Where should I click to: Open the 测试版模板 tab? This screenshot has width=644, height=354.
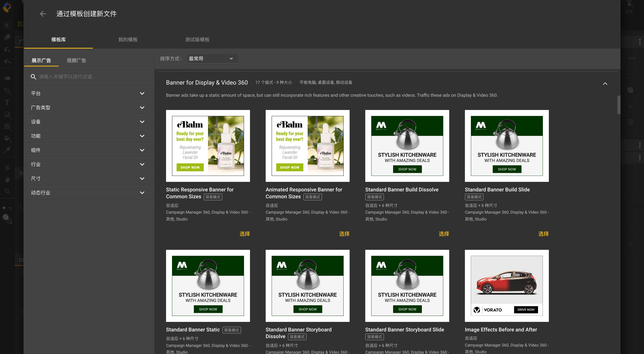click(x=197, y=40)
